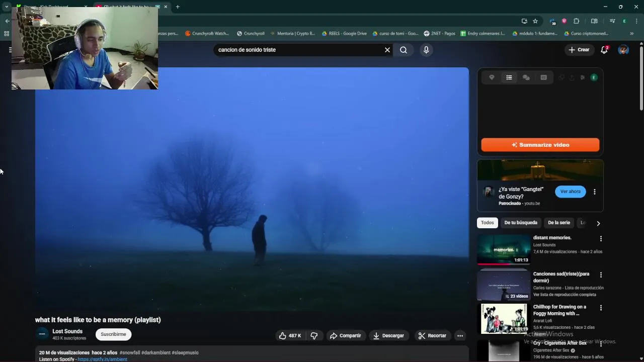
Task: Open distant memories. video thumbnail
Action: [504, 249]
